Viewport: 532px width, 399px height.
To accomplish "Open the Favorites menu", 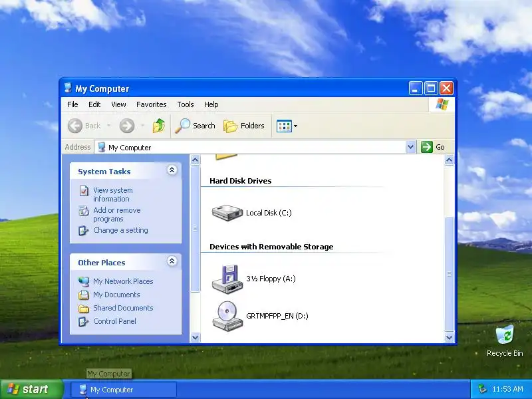I will coord(152,104).
